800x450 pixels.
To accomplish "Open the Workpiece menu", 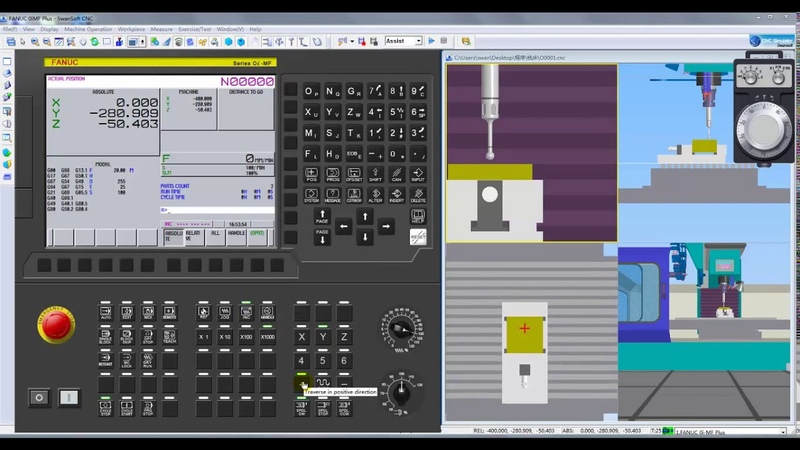I will coord(131,29).
